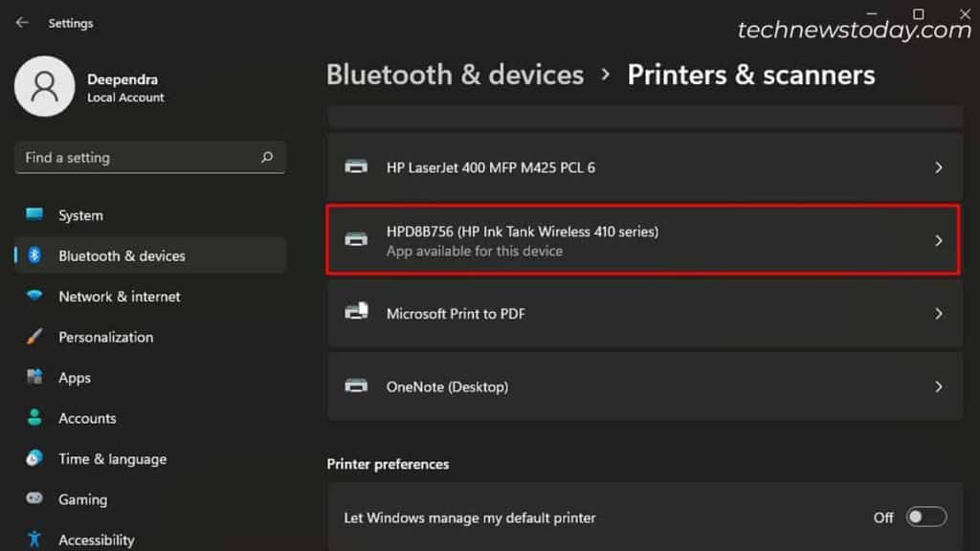Open Network & internet via its globe icon
980x551 pixels.
[x=33, y=297]
